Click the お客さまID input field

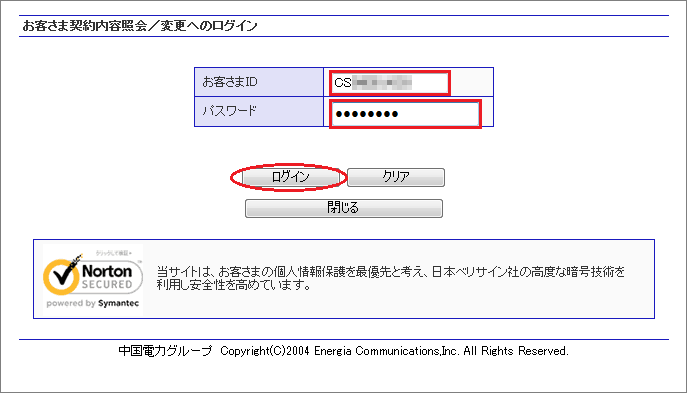click(390, 82)
